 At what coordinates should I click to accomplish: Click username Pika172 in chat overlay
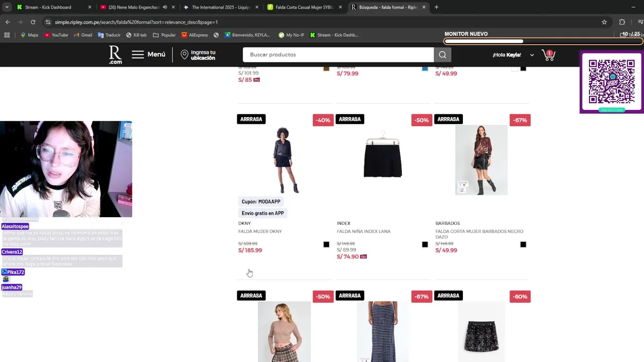click(x=13, y=272)
